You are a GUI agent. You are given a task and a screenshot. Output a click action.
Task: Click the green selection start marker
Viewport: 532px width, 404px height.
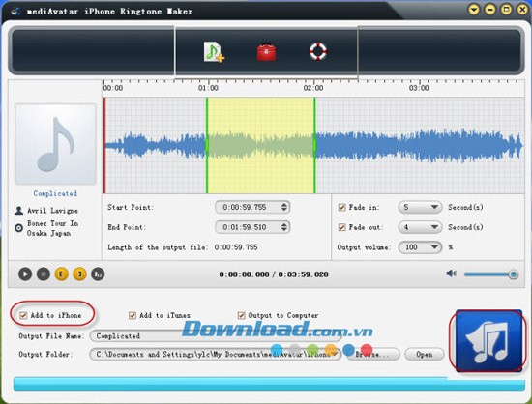tap(207, 145)
